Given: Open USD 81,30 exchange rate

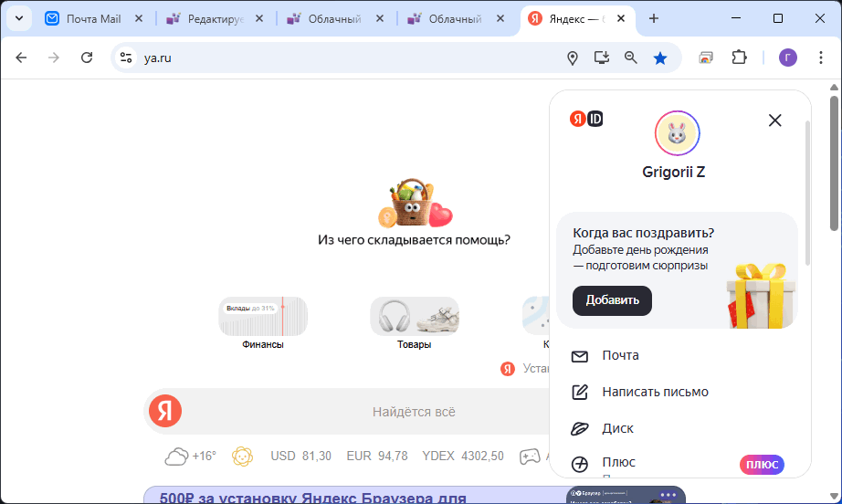Looking at the screenshot, I should 300,457.
